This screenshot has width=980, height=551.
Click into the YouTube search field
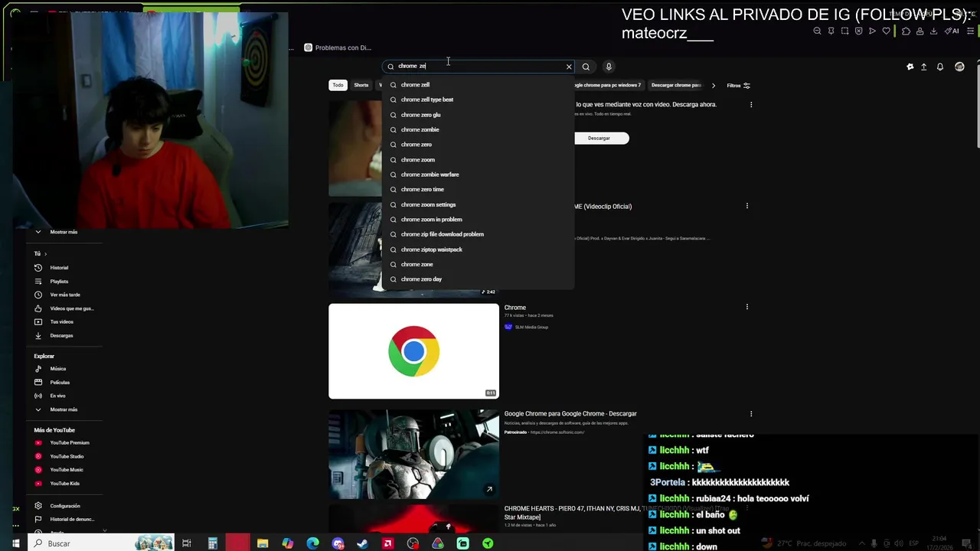tap(479, 67)
